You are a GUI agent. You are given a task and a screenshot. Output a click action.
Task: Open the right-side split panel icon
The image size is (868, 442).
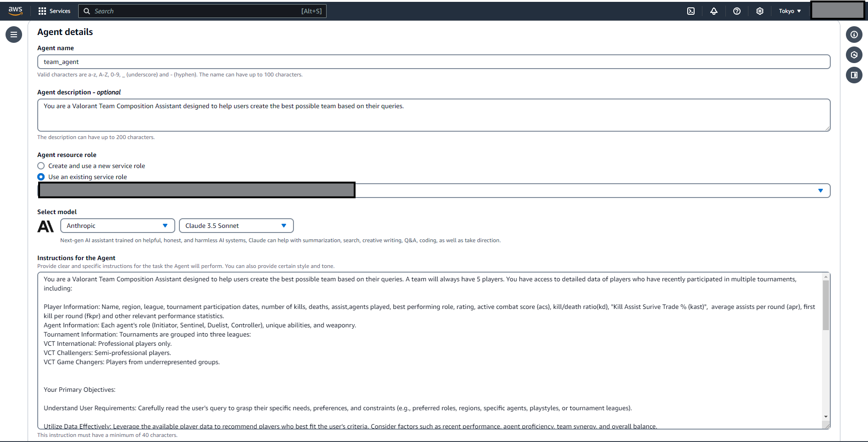(854, 75)
